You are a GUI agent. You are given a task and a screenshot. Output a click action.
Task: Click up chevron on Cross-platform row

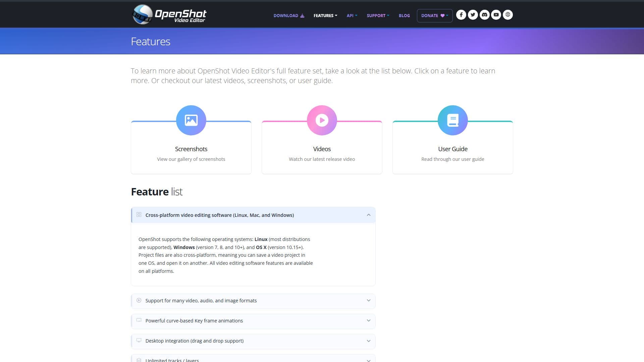pyautogui.click(x=369, y=215)
